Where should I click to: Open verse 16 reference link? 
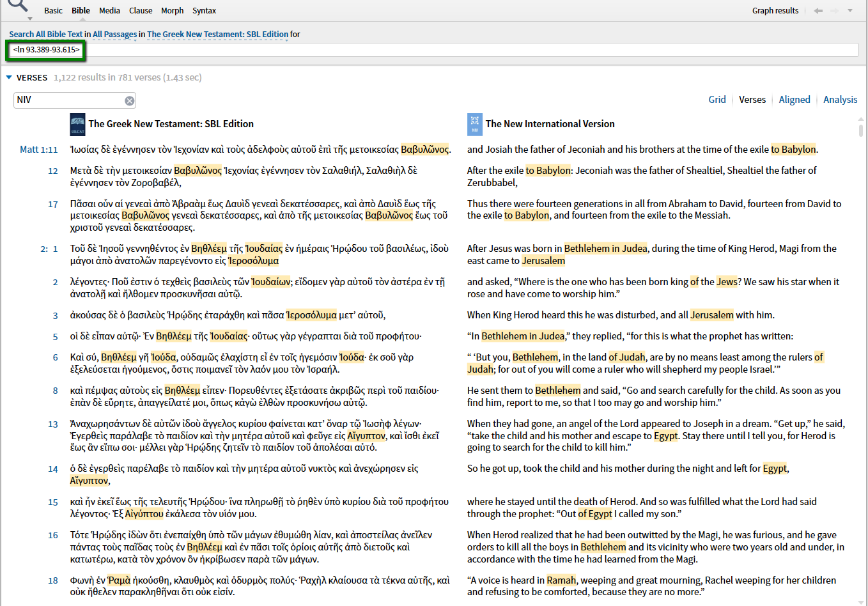coord(53,535)
